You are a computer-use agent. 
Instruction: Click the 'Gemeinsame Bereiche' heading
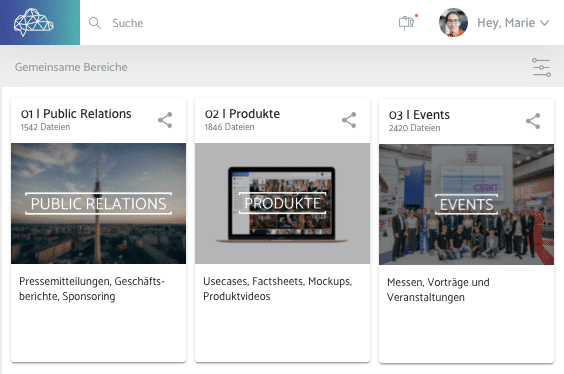pos(71,67)
